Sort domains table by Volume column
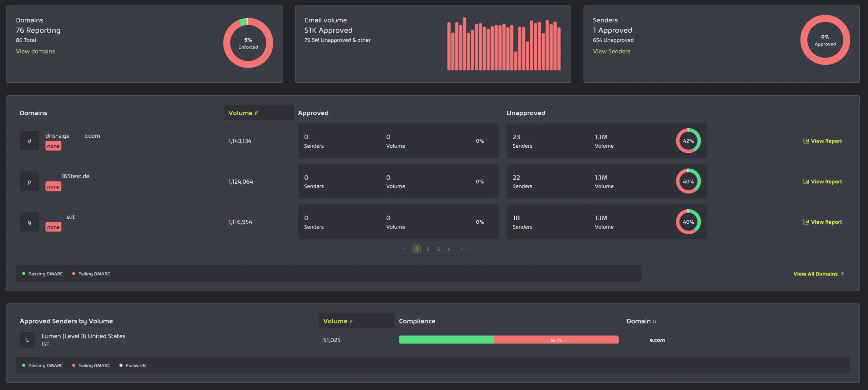The width and height of the screenshot is (868, 390). pos(243,113)
